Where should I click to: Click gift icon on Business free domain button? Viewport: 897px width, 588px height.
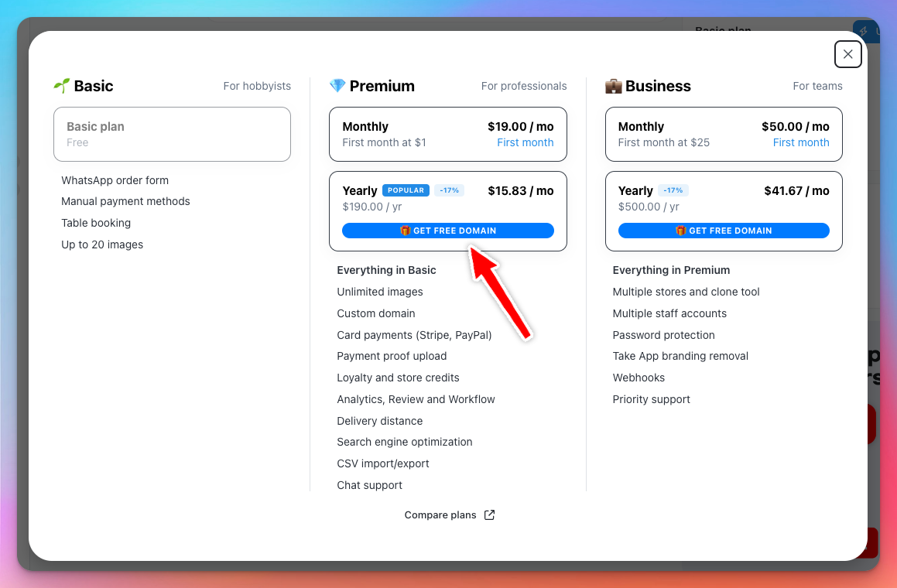tap(681, 231)
